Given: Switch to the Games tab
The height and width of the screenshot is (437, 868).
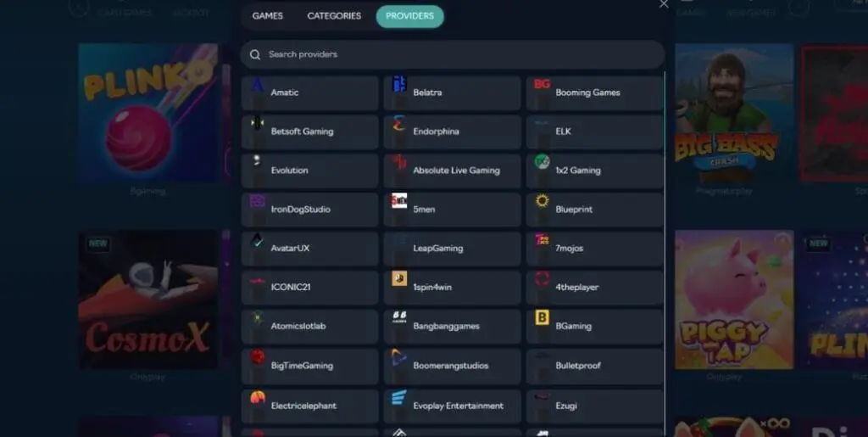Looking at the screenshot, I should click(267, 16).
